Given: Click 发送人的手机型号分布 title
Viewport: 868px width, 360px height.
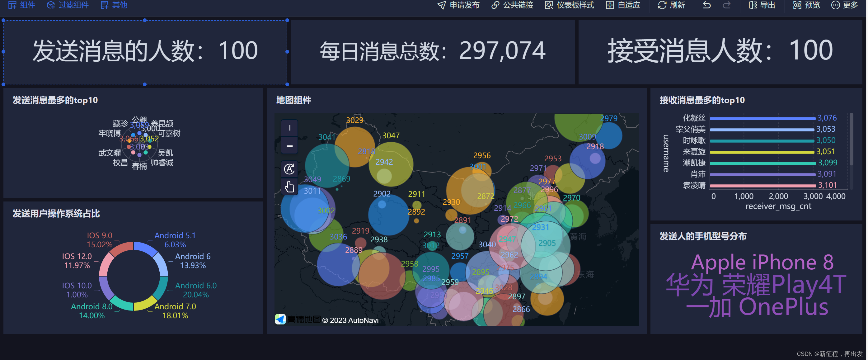Looking at the screenshot, I should click(703, 236).
